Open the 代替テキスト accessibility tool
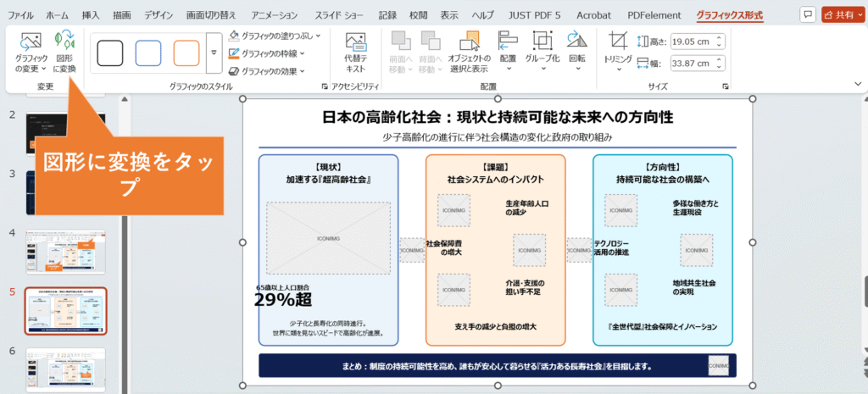This screenshot has height=394, width=868. pyautogui.click(x=355, y=52)
